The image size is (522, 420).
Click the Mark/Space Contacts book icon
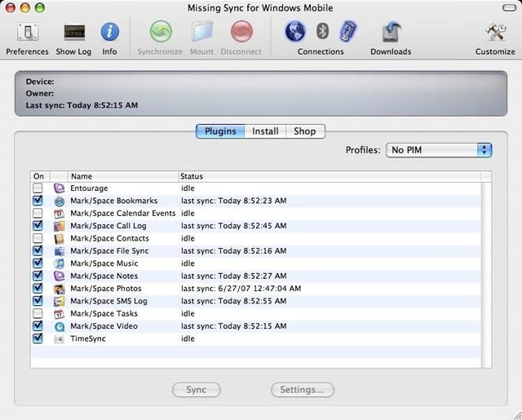[x=59, y=239]
